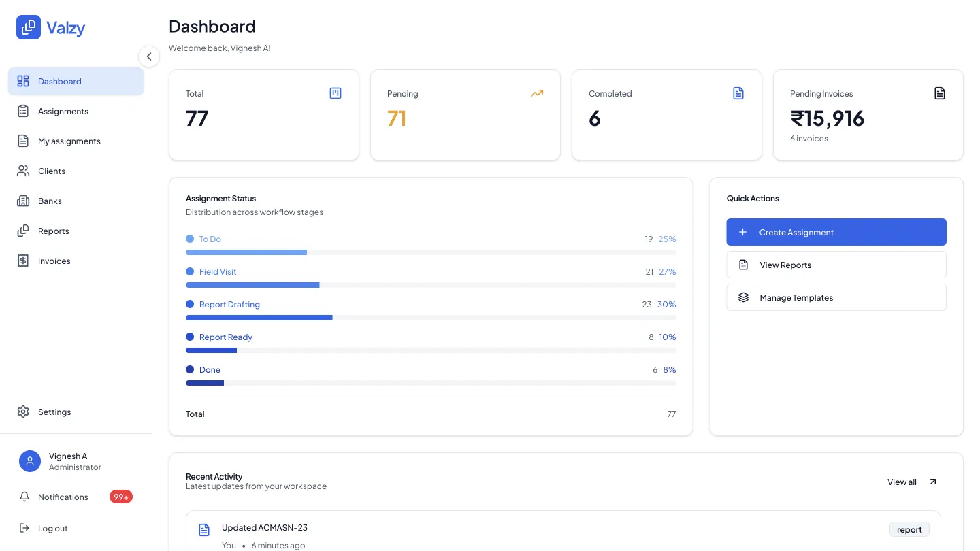
Task: Click the Welcome back, Vignesh A! text
Action: [220, 48]
